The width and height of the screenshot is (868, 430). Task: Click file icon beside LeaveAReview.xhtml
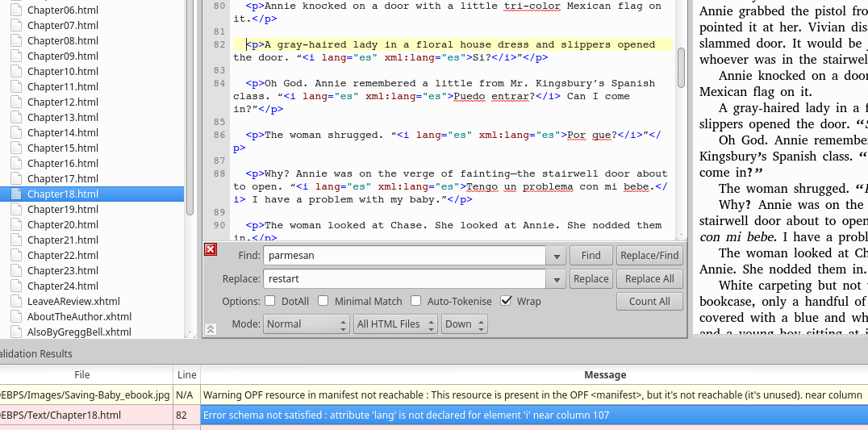17,302
